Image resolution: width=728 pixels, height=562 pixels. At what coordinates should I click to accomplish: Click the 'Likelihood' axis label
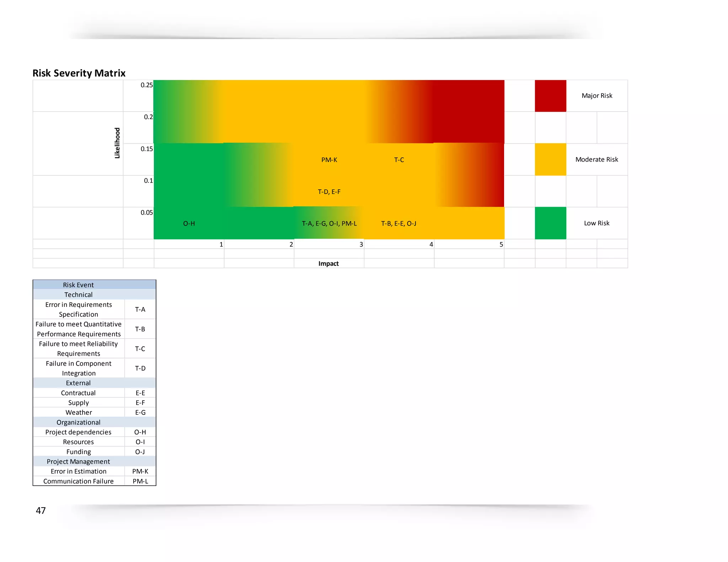click(x=117, y=143)
